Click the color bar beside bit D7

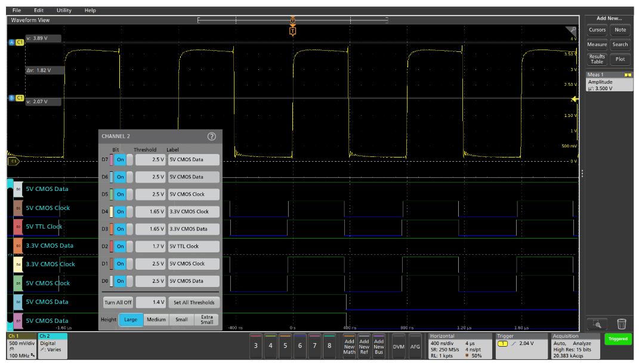click(x=110, y=159)
